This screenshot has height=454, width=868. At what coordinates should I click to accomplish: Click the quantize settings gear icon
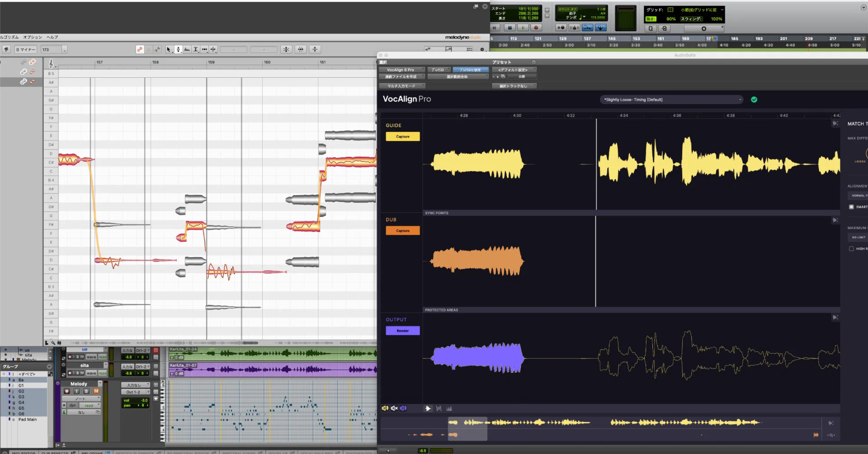point(704,28)
